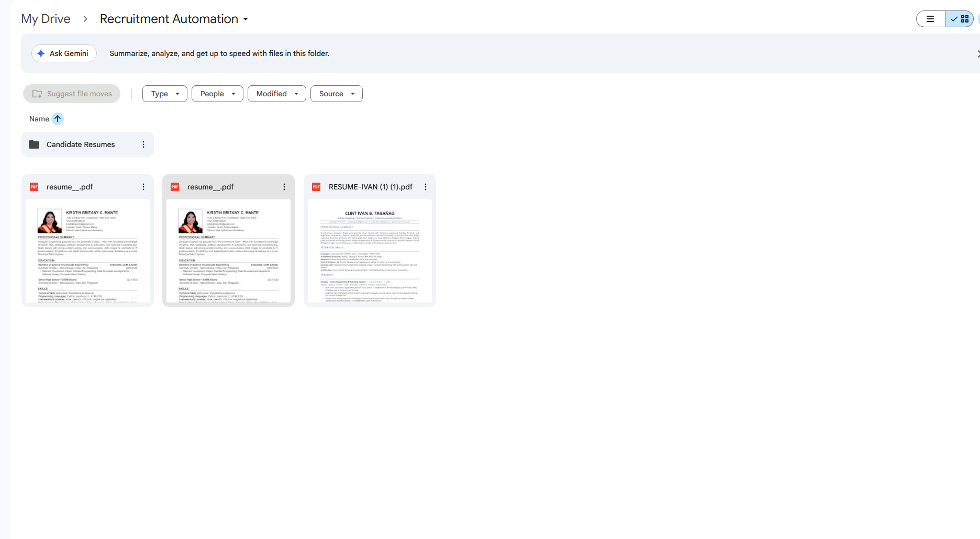Click the Name column sort label
The image size is (980, 539).
39,119
